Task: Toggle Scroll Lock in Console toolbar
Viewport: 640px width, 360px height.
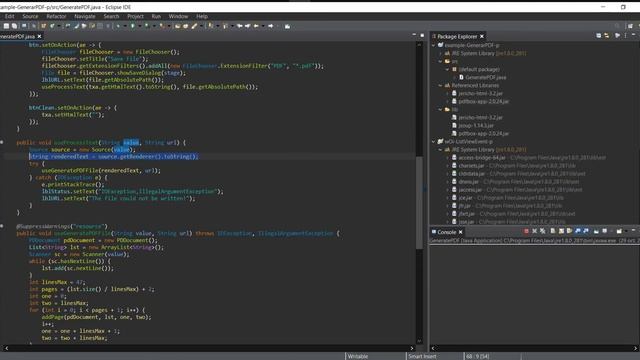Action: tap(561, 231)
